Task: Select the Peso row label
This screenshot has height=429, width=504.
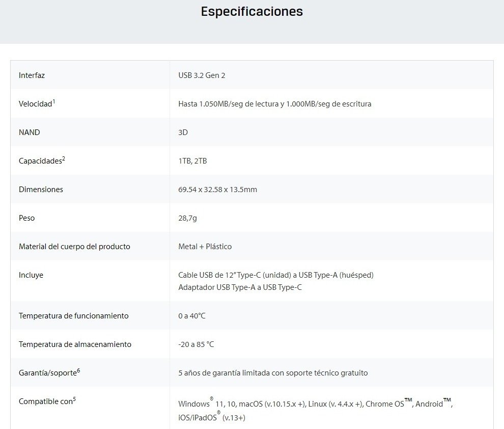Action: [x=27, y=218]
